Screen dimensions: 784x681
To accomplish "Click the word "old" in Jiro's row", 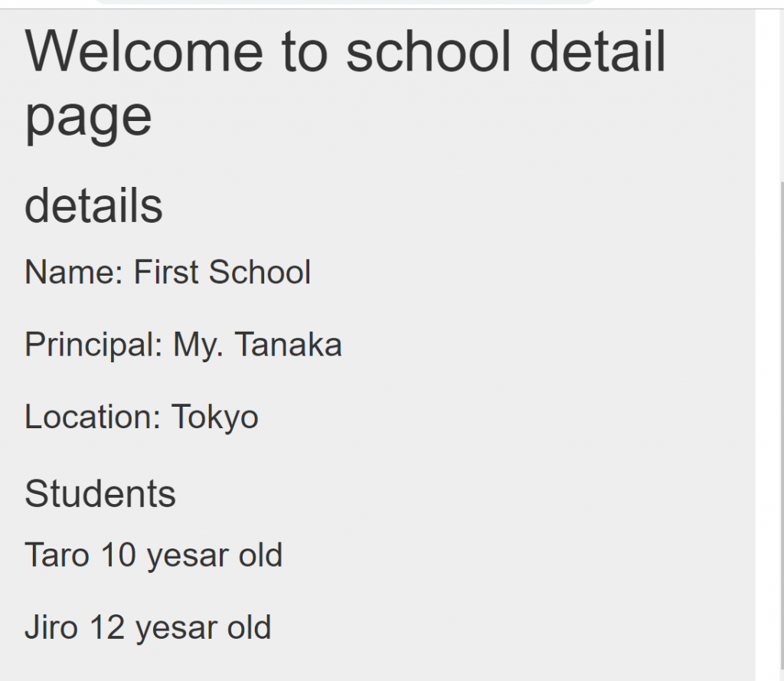I will tap(249, 627).
